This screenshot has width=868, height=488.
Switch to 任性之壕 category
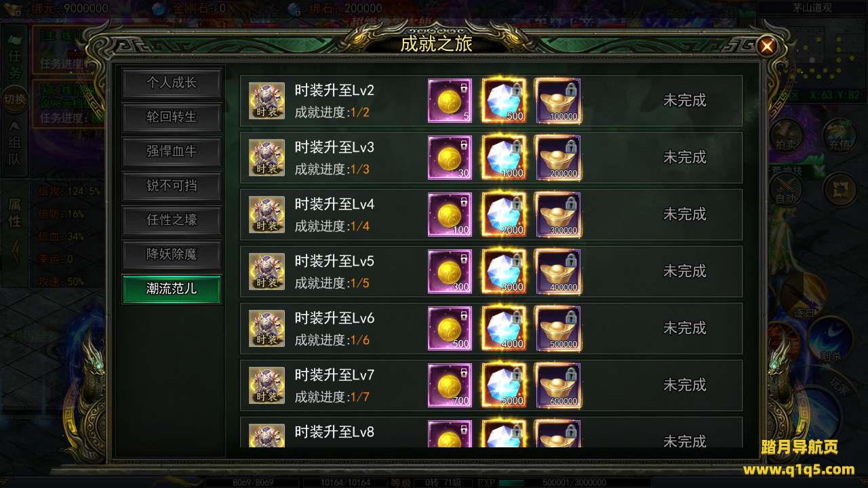click(x=172, y=220)
